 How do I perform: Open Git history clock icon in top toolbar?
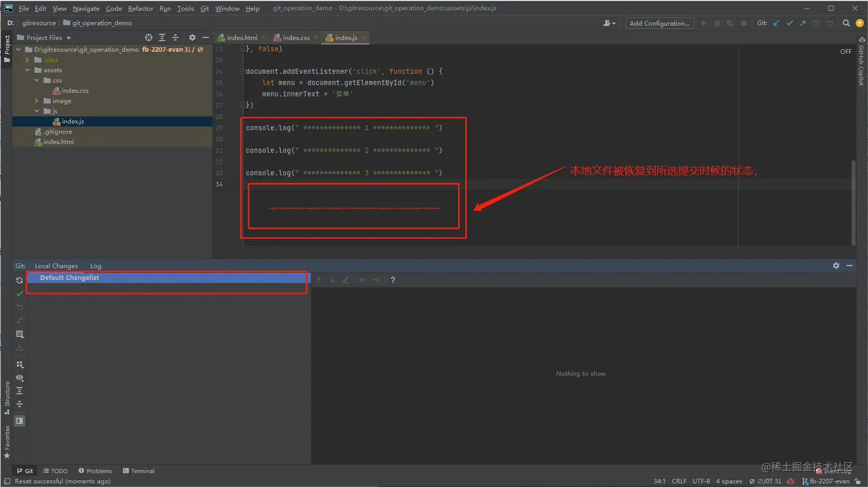[x=816, y=23]
